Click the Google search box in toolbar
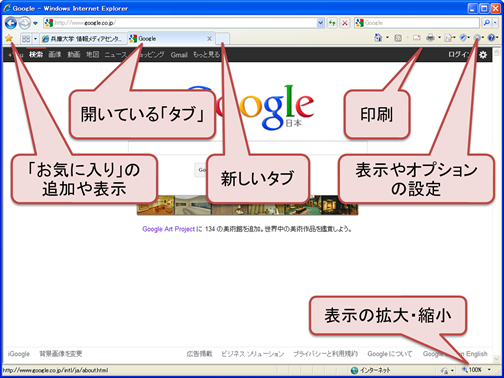 pyautogui.click(x=417, y=23)
